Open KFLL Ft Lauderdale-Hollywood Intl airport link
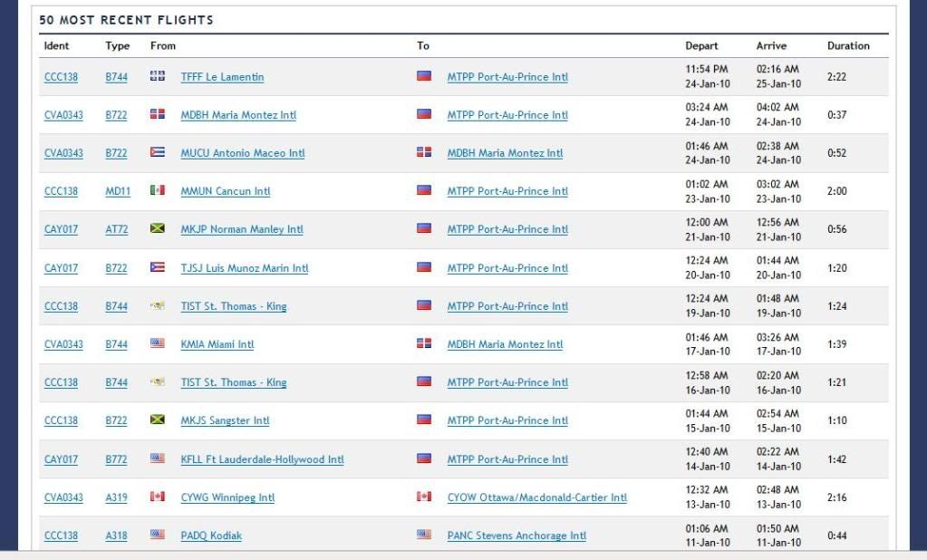This screenshot has height=560, width=927. pyautogui.click(x=262, y=459)
